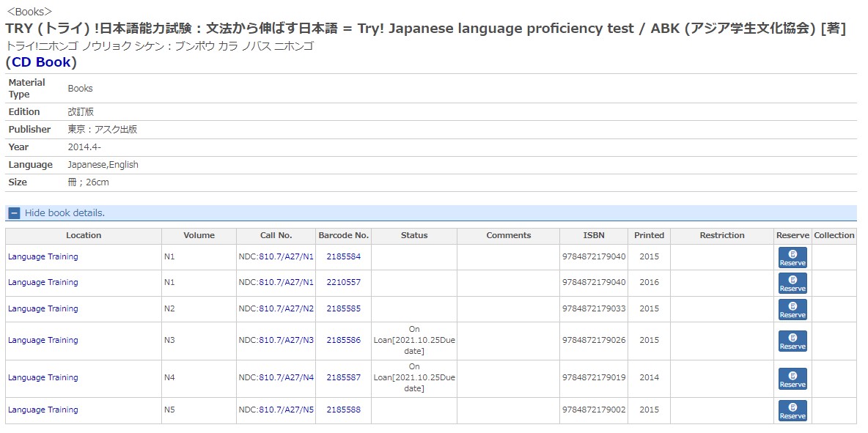
Task: Follow call number link 810.7/A27/N5
Action: point(286,410)
